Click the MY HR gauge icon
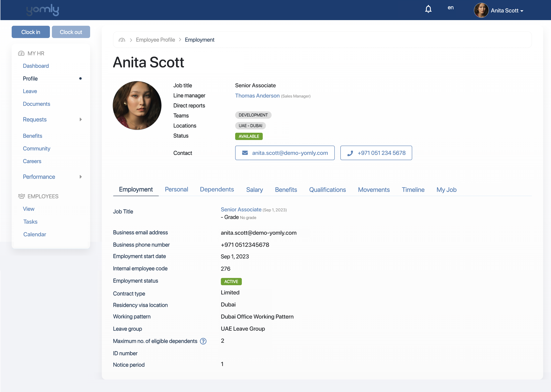This screenshot has width=551, height=392. (x=21, y=53)
